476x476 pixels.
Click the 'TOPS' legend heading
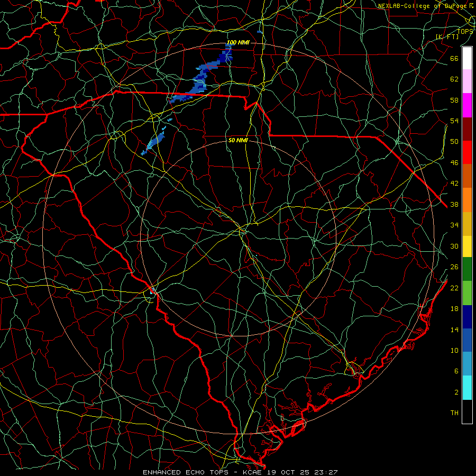click(x=465, y=31)
